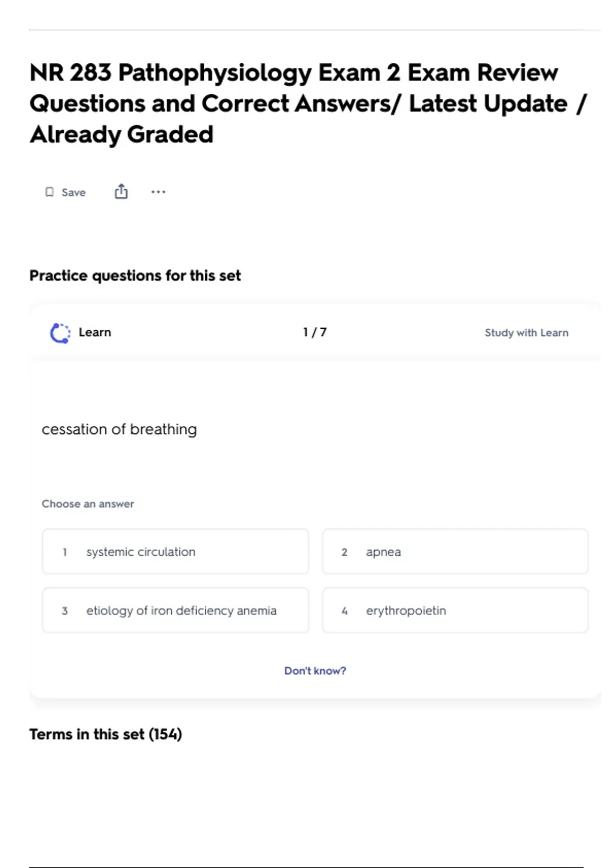The height and width of the screenshot is (868, 613).
Task: Click the "Choose an answer" prompt text
Action: (88, 504)
